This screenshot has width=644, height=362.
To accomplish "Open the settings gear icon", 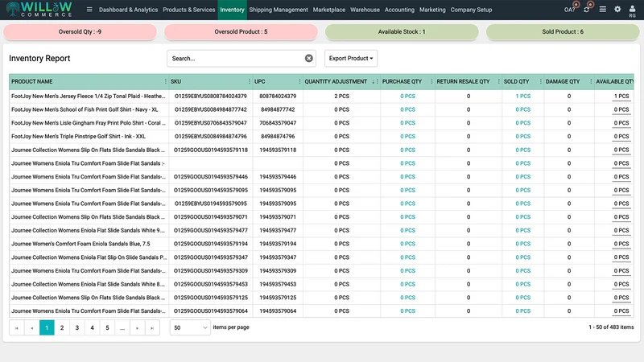I will tap(617, 9).
